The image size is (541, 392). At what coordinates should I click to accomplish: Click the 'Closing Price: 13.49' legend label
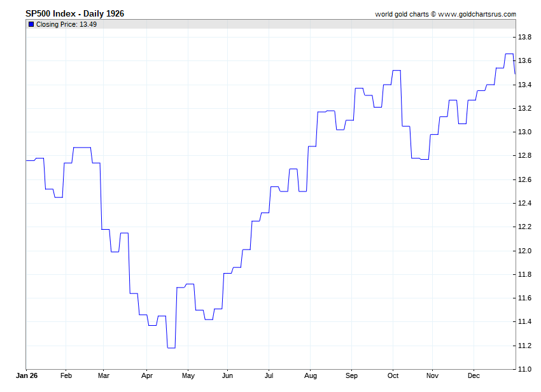tap(66, 24)
